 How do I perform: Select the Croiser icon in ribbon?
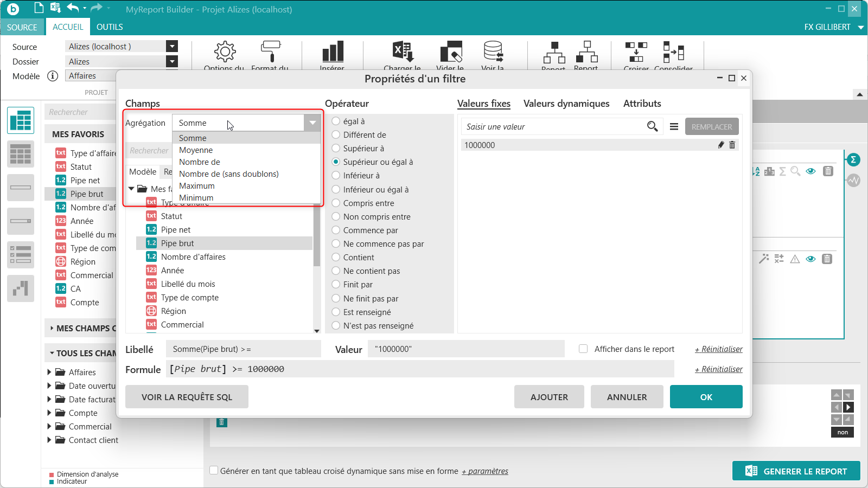[x=636, y=52]
